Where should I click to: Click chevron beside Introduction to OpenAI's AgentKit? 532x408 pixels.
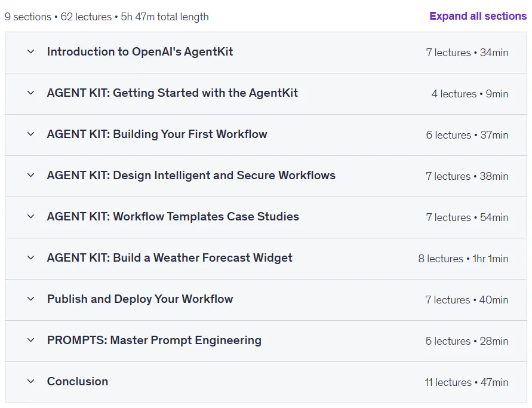(30, 51)
